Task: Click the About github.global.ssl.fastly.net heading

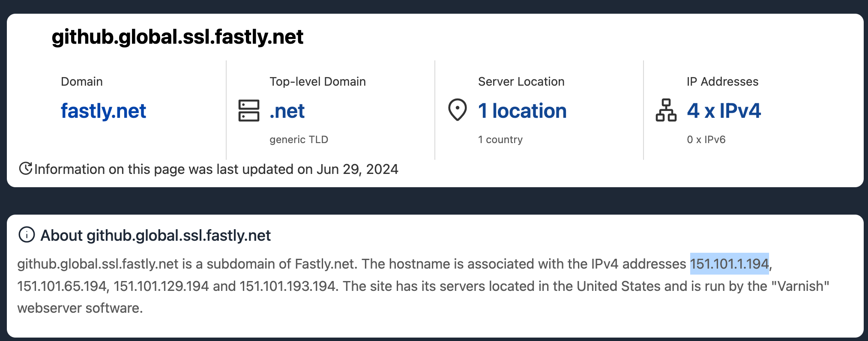Action: [156, 236]
